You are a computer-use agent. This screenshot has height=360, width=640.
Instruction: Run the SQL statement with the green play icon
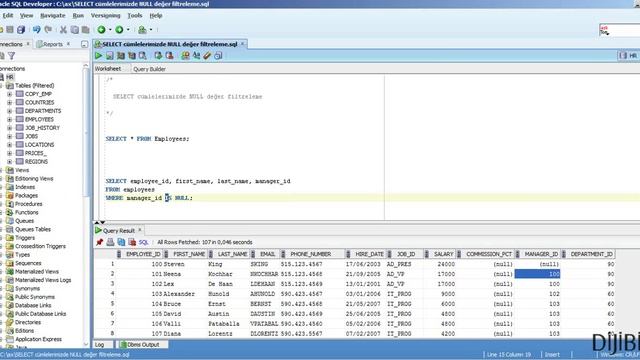tap(98, 56)
